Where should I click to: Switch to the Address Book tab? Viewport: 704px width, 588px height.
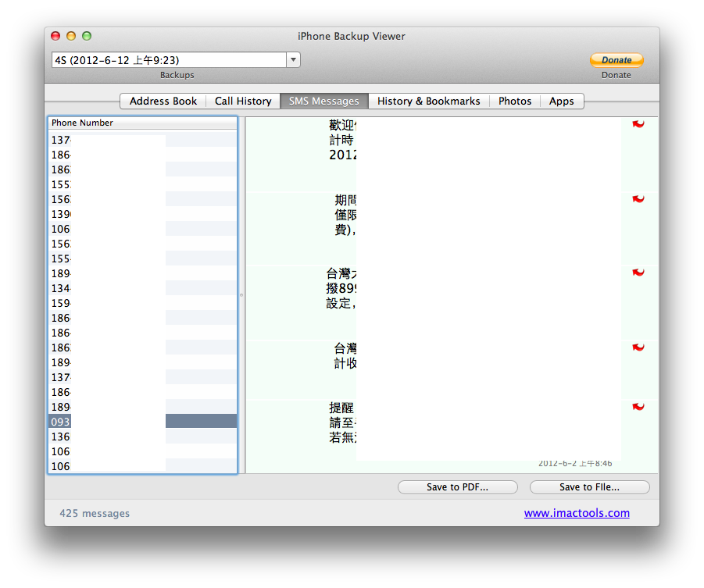click(163, 101)
